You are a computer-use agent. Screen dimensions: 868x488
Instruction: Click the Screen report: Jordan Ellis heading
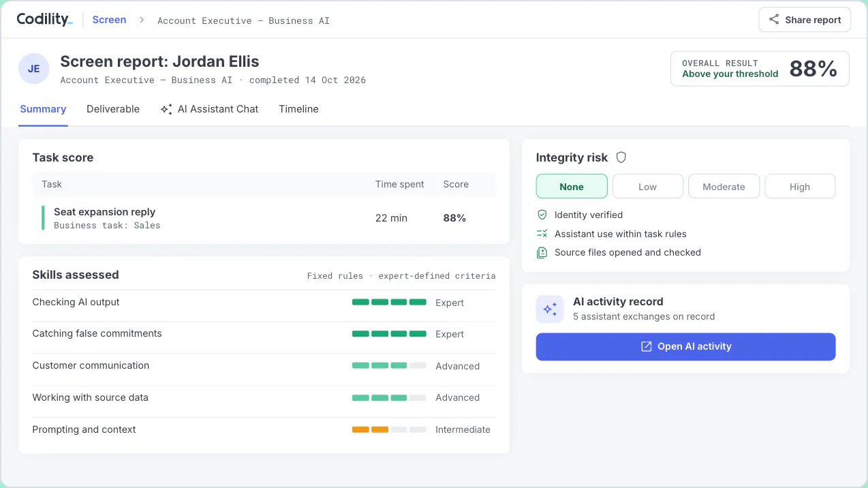click(x=159, y=61)
